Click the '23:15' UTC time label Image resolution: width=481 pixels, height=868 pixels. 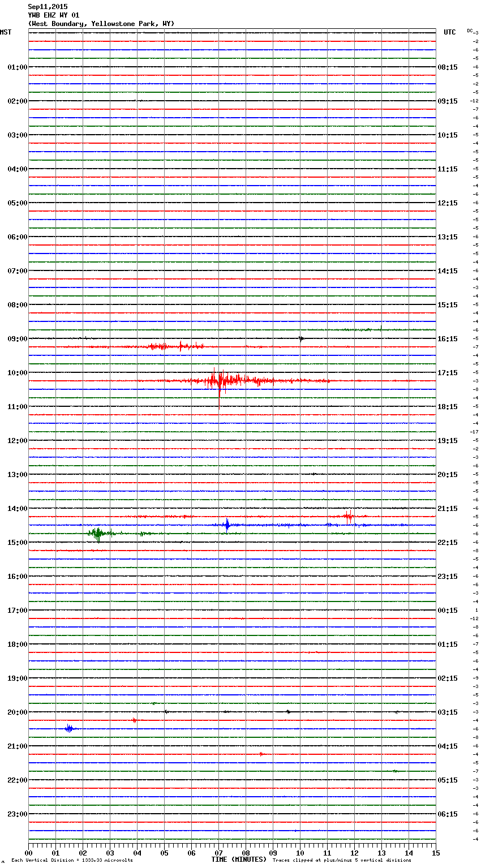[x=448, y=577]
